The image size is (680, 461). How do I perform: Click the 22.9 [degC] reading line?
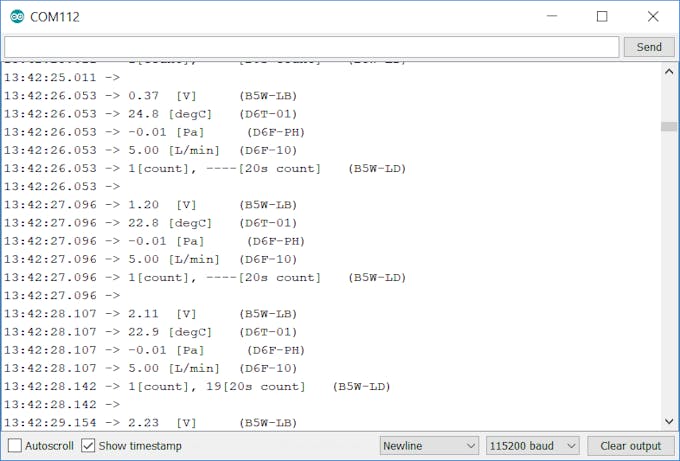point(150,332)
